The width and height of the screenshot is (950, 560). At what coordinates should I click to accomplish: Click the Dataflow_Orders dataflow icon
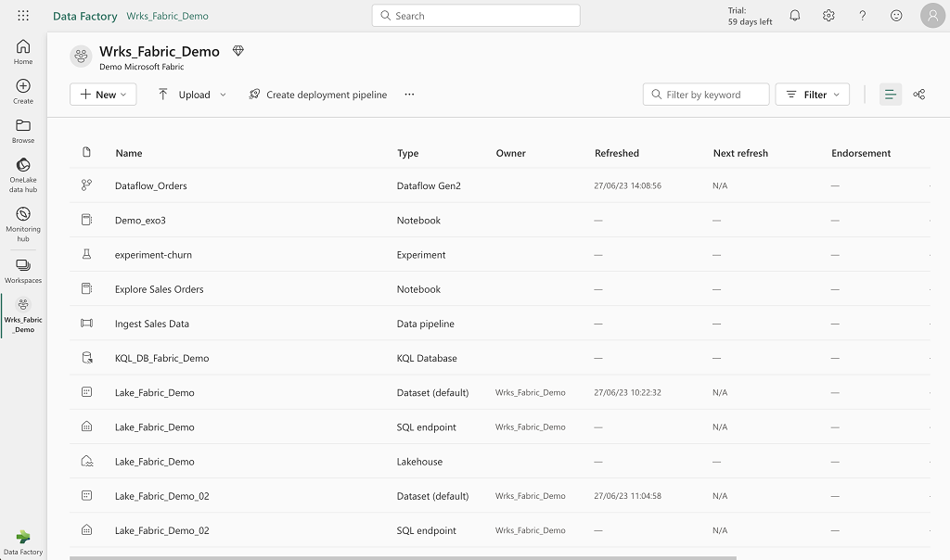click(x=86, y=185)
